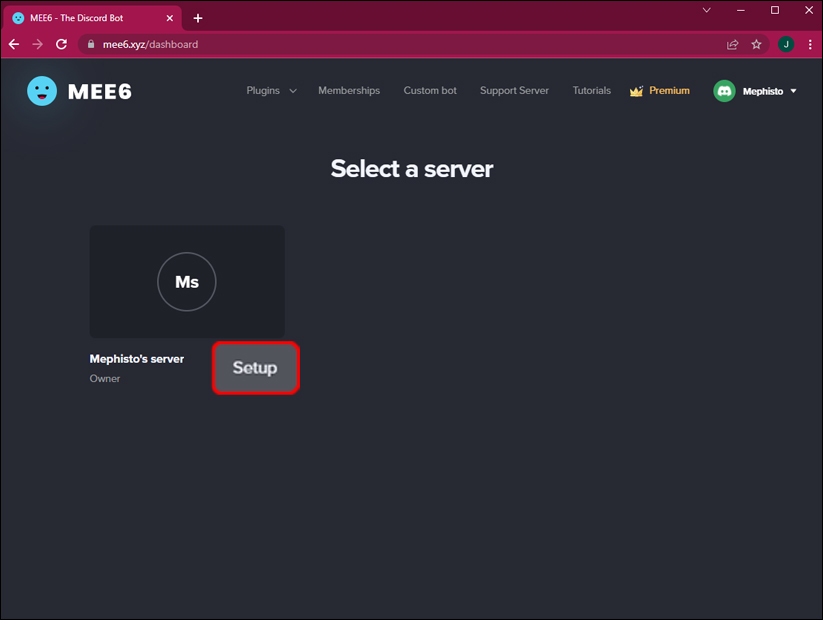Open Tutorials link

pyautogui.click(x=592, y=90)
